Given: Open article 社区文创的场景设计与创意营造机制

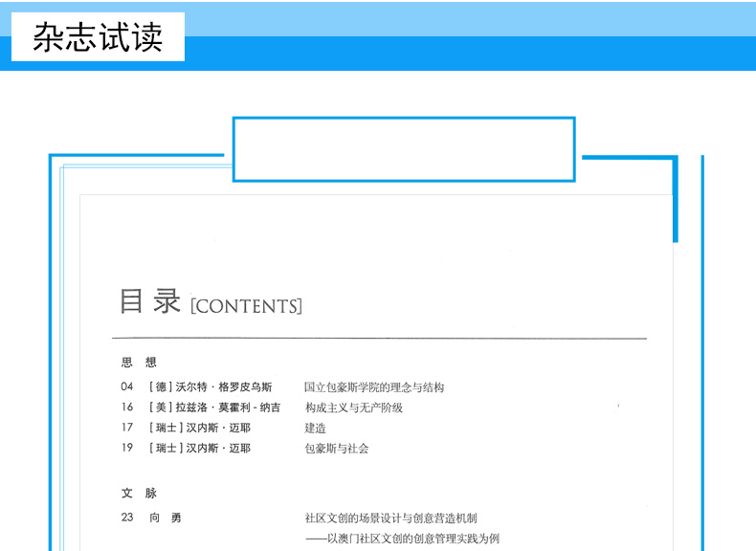Looking at the screenshot, I should click(390, 518).
